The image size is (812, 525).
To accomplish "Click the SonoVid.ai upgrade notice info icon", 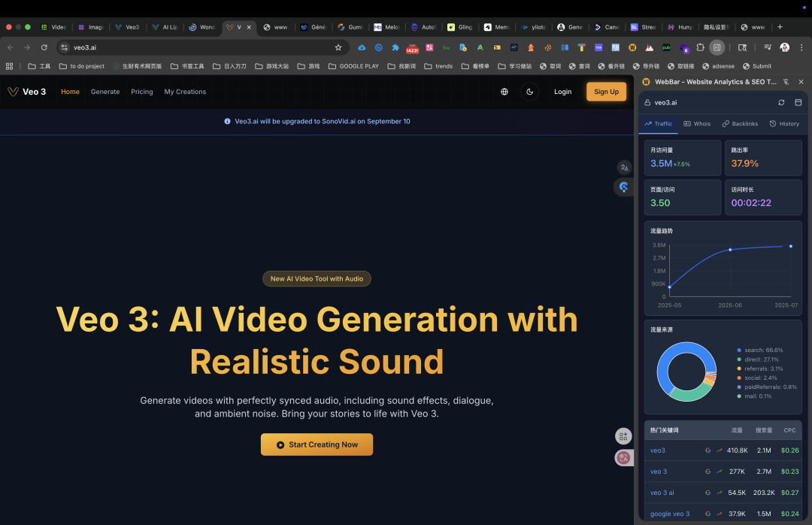I will click(x=227, y=121).
